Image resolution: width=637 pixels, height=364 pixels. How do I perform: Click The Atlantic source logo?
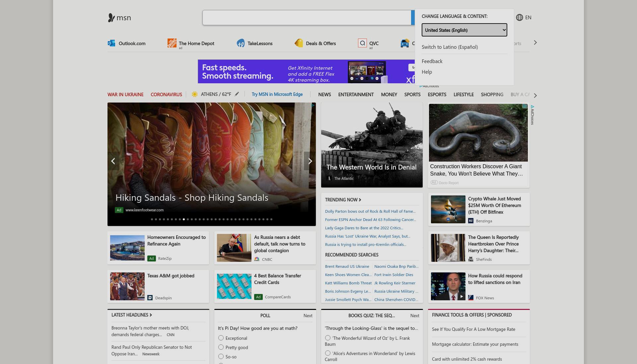(329, 179)
